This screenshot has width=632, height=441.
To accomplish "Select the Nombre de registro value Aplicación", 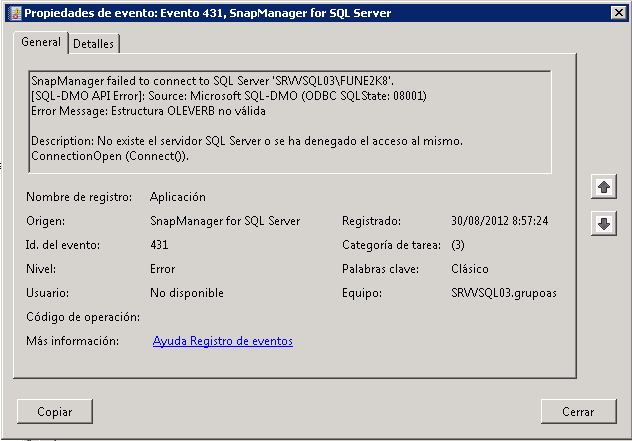I will tap(178, 197).
